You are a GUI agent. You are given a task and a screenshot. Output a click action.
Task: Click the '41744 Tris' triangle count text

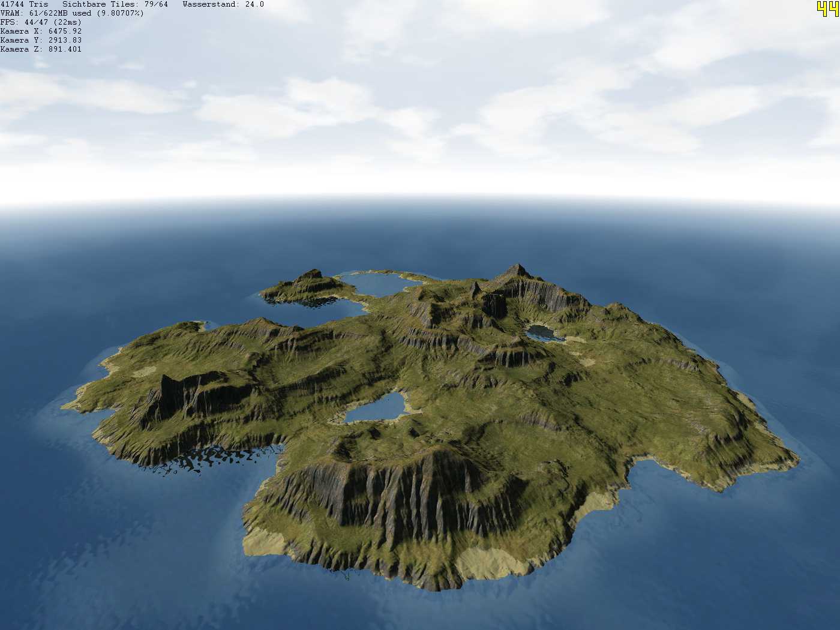point(24,4)
